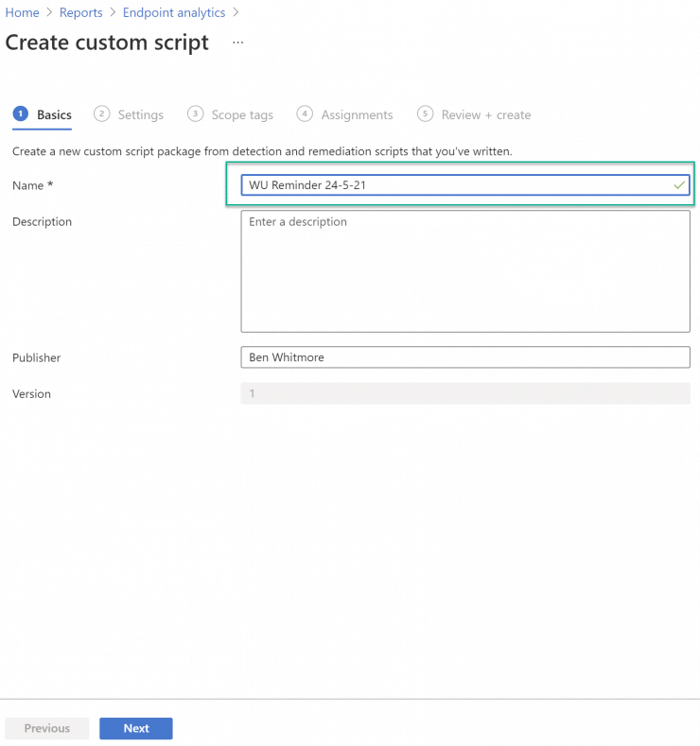The image size is (700, 746).
Task: Open the Review + create tab
Action: coord(486,114)
